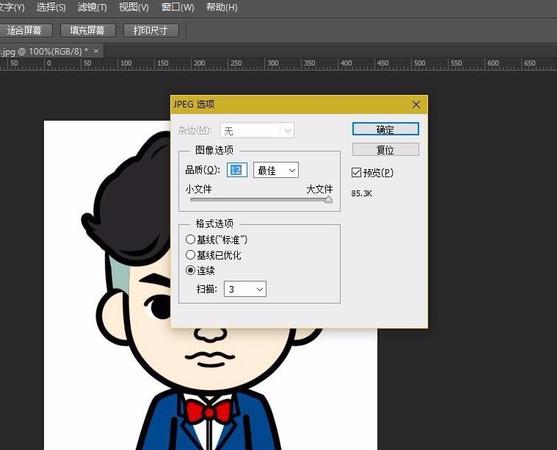Close the JPEG 选项 dialog
The width and height of the screenshot is (557, 450).
416,105
